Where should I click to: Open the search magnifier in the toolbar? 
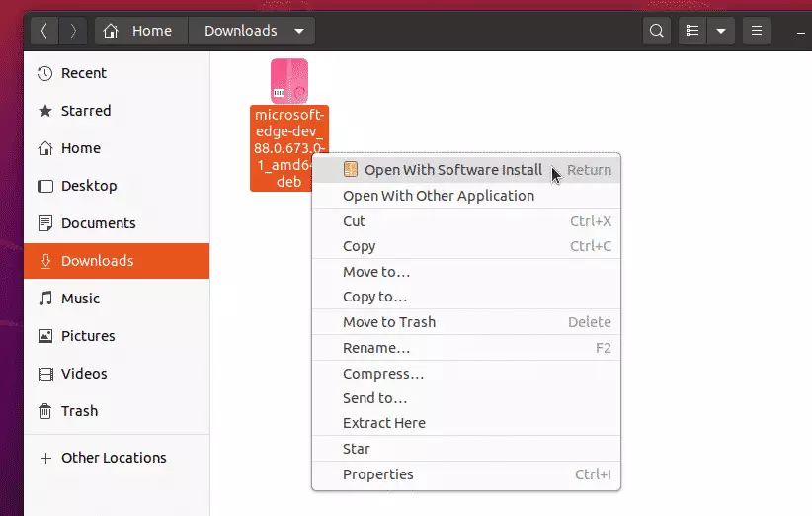point(657,31)
